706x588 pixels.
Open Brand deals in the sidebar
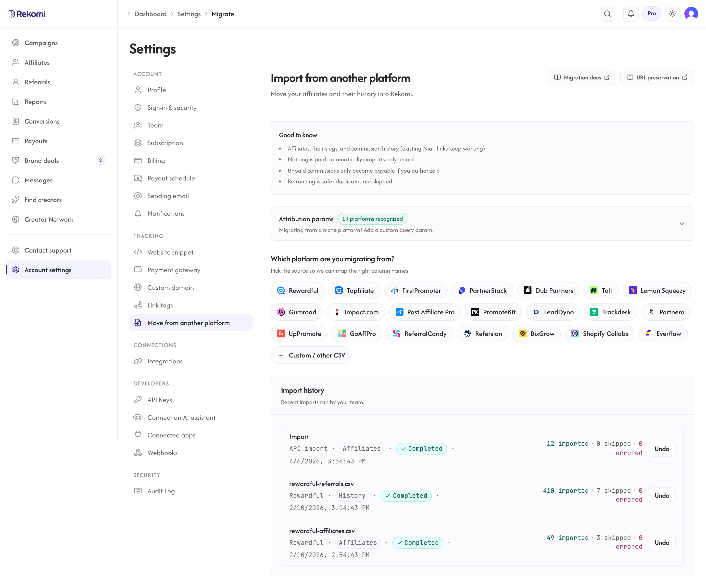point(59,160)
